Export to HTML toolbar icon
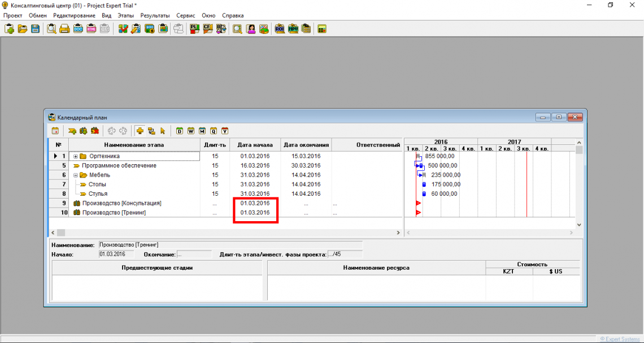Screen dimensions: 644x343 pyautogui.click(x=92, y=29)
